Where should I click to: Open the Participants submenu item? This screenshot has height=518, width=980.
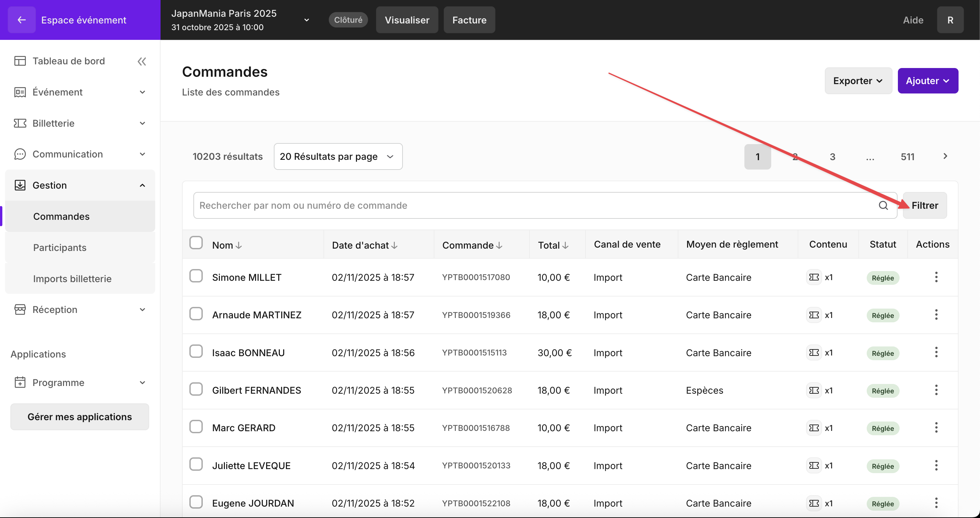(60, 248)
